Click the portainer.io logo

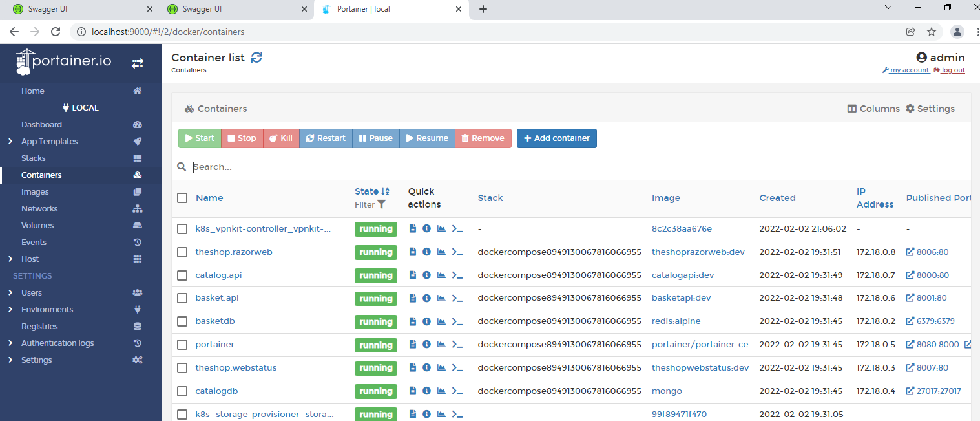coord(63,62)
